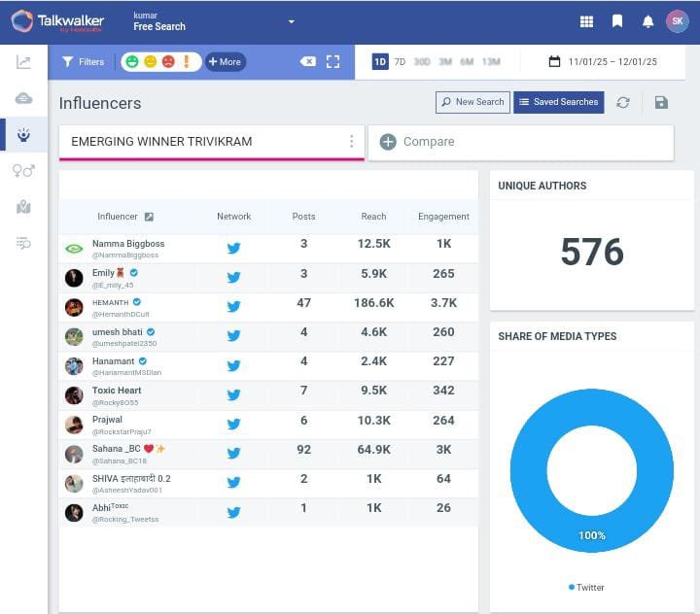Click the + More filters button
This screenshot has width=700, height=614.
pos(226,61)
